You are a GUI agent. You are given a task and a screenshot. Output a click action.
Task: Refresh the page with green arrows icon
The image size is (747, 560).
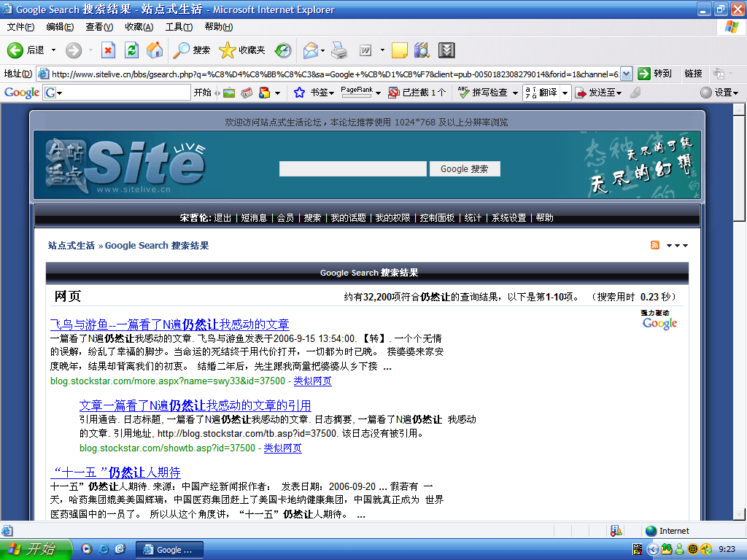131,50
